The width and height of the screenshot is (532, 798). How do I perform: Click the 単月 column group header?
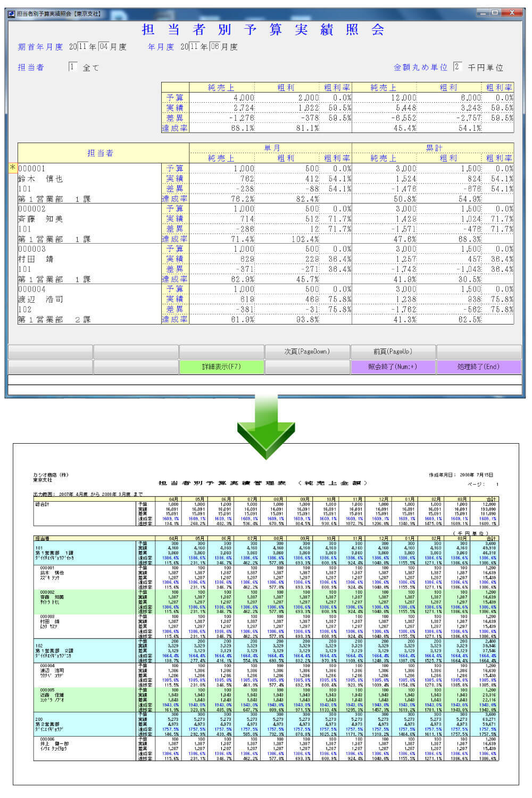pos(271,148)
